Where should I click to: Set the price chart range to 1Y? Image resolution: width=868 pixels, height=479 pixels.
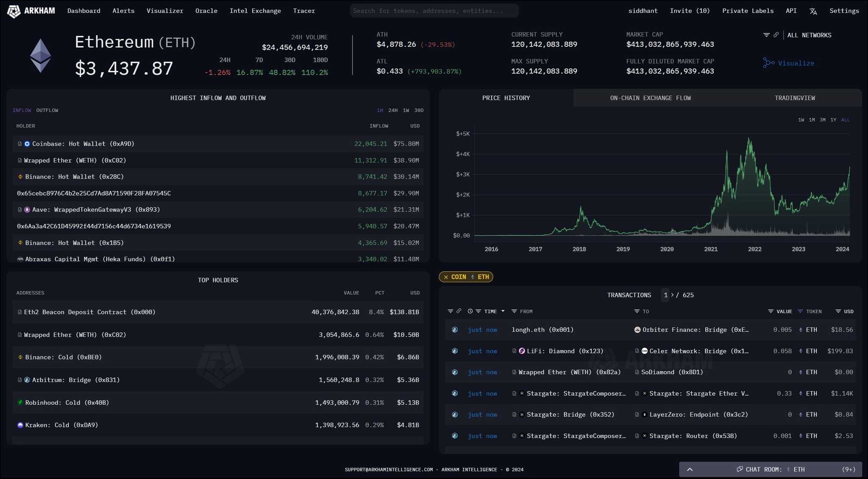click(x=833, y=120)
